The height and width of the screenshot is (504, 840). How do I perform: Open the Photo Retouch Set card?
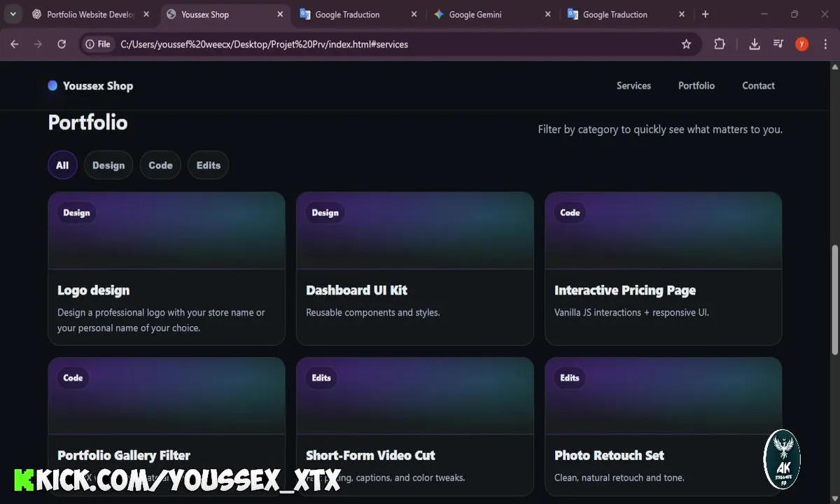664,427
